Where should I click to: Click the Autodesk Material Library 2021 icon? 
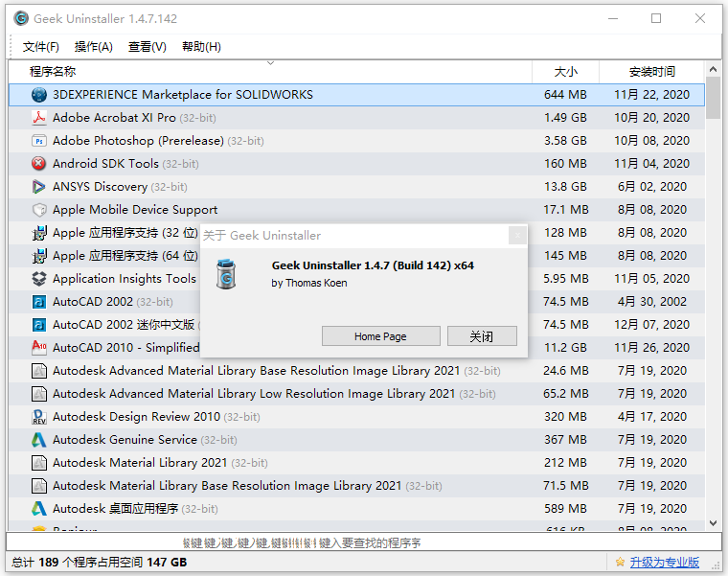click(39, 463)
